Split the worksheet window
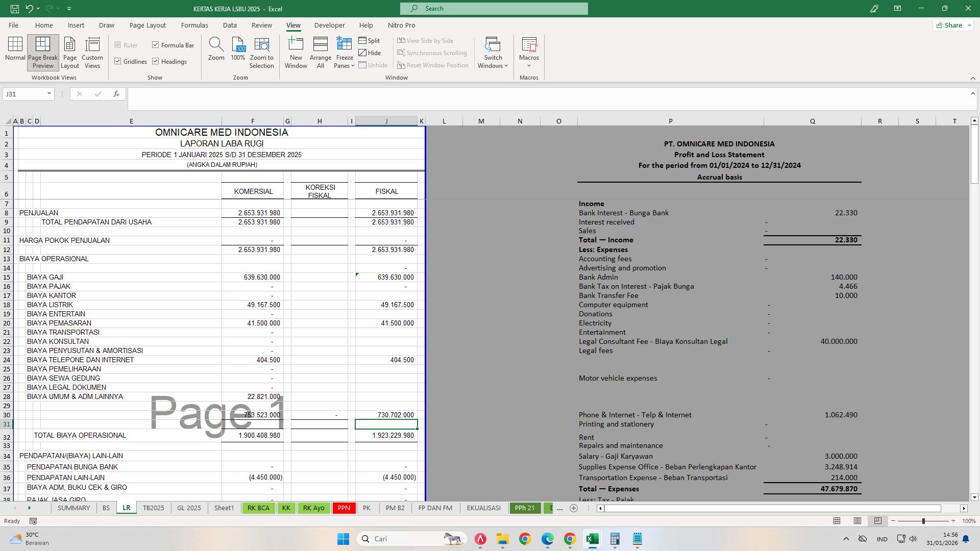Image resolution: width=980 pixels, height=551 pixels. (370, 40)
